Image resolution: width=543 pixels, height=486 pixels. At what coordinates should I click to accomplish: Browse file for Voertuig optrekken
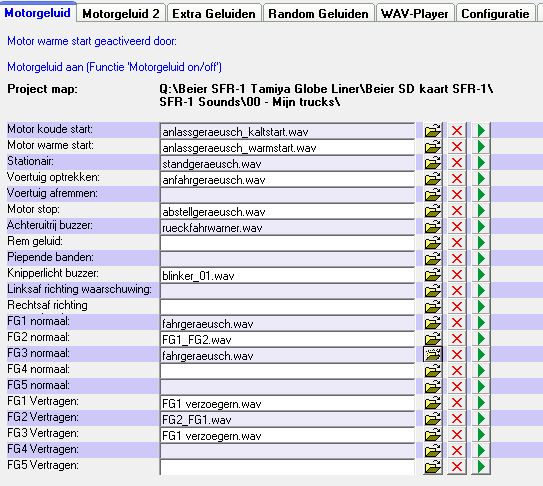coord(433,179)
